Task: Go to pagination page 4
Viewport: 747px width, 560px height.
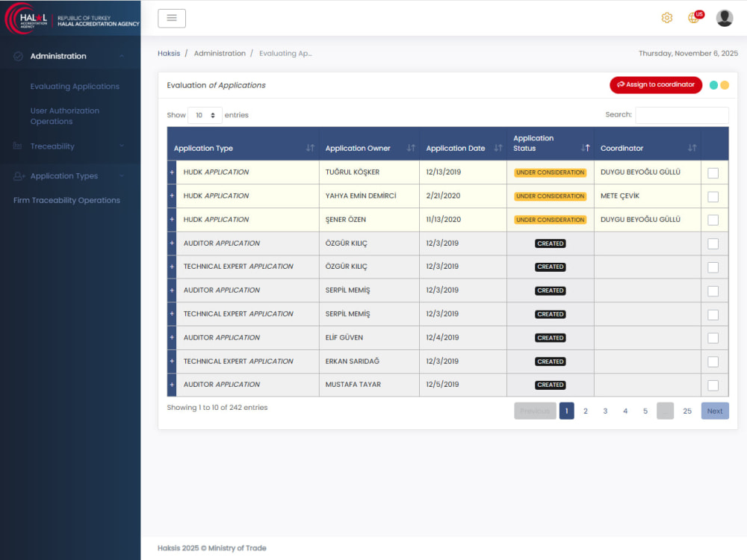Action: click(x=625, y=411)
